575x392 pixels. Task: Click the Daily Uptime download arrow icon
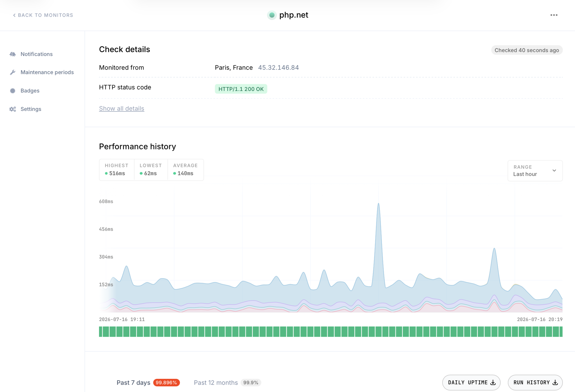click(x=493, y=383)
